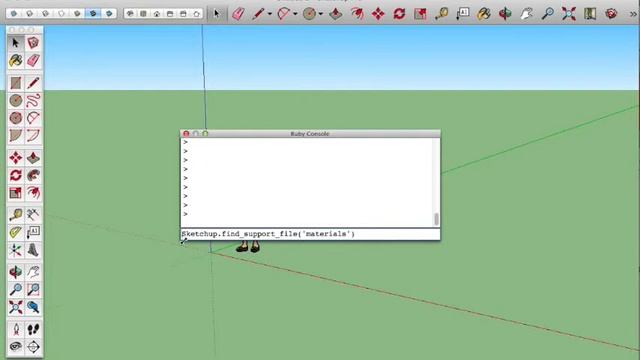Select 3D Text tool in left palette
640x360 pixels.
[x=33, y=250]
